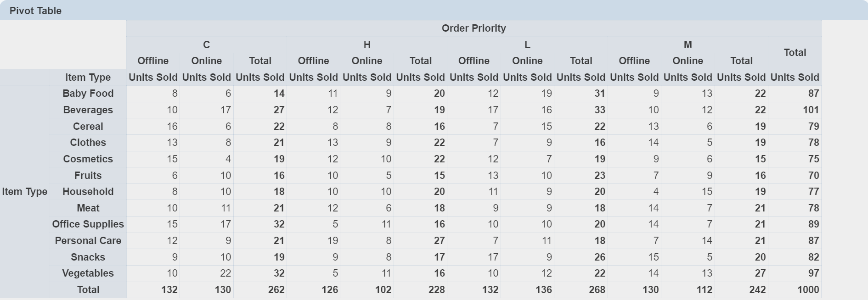Screen dimensions: 868x300
Task: Click the C priority group header
Action: point(206,45)
